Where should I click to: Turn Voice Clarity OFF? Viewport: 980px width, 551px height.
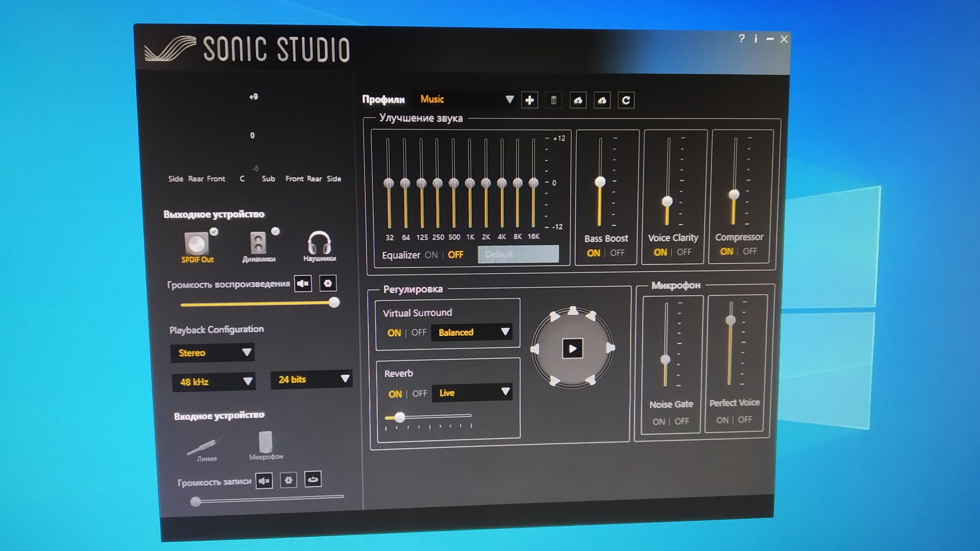coord(684,252)
